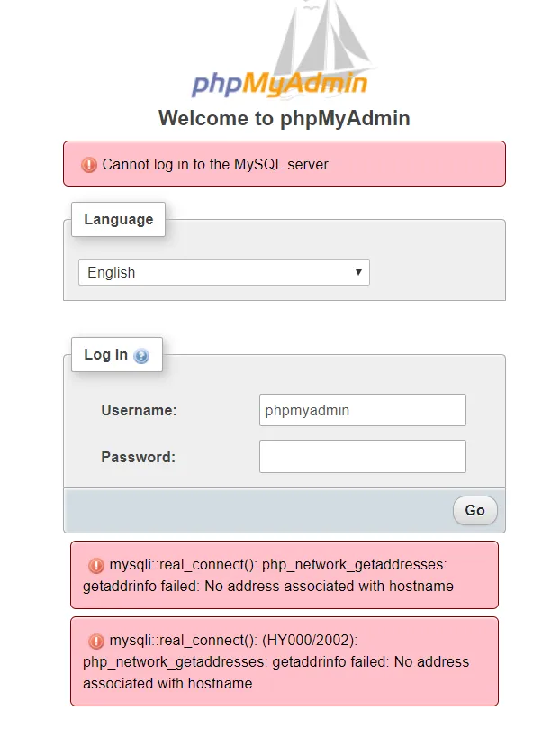
Task: Click error icon in the HY000/2002 message
Action: click(96, 642)
